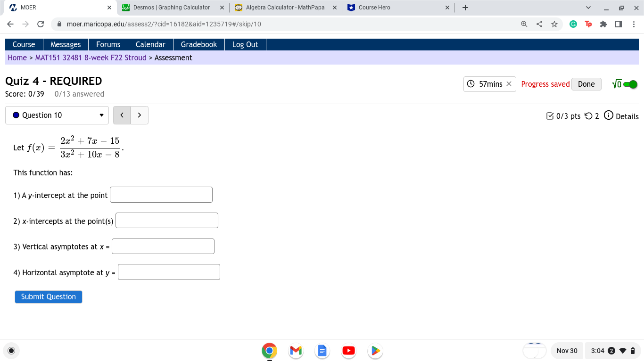The width and height of the screenshot is (644, 362).
Task: Click Log Out in the navigation bar
Action: [245, 44]
